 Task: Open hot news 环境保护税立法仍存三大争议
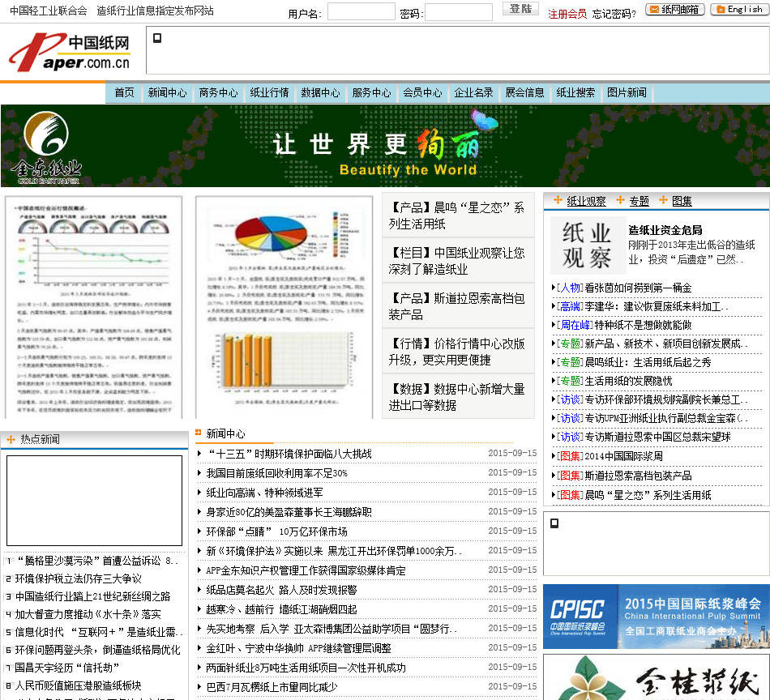[x=78, y=578]
